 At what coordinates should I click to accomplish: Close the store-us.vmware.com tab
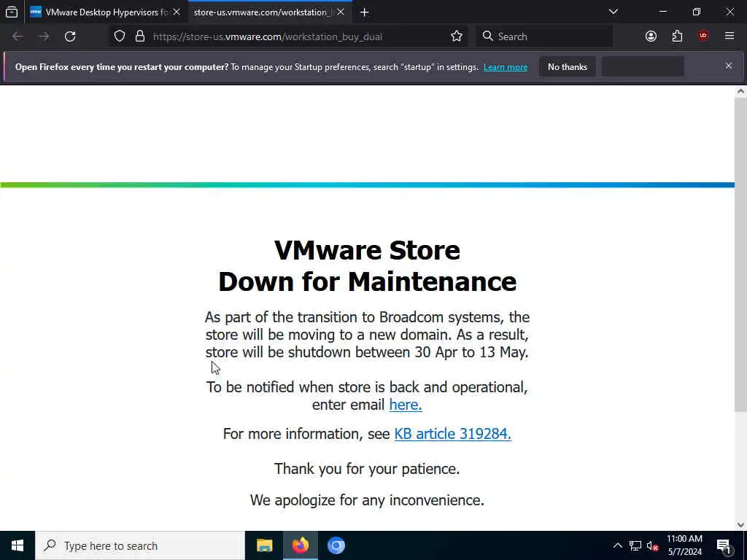(341, 12)
